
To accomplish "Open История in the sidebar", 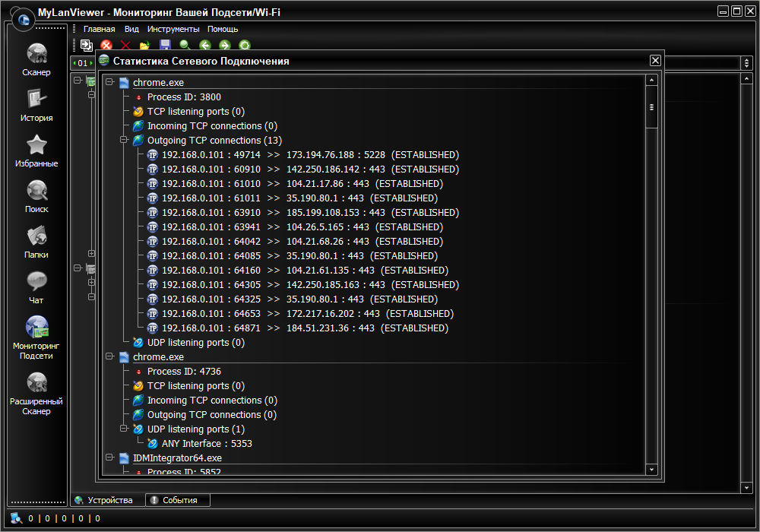I will tap(36, 106).
